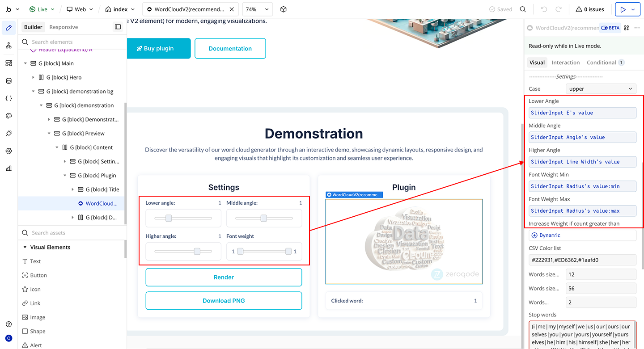Screen dimensions: 644x349
Task: Open the Live version dropdown
Action: pos(42,9)
